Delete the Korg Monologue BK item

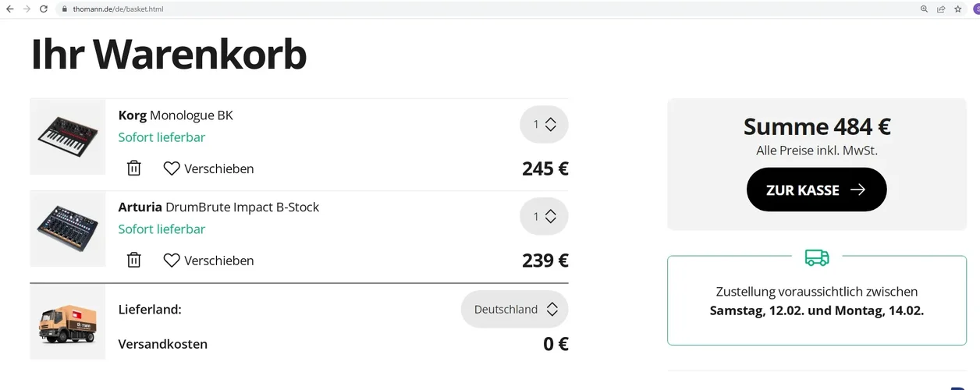pyautogui.click(x=134, y=168)
